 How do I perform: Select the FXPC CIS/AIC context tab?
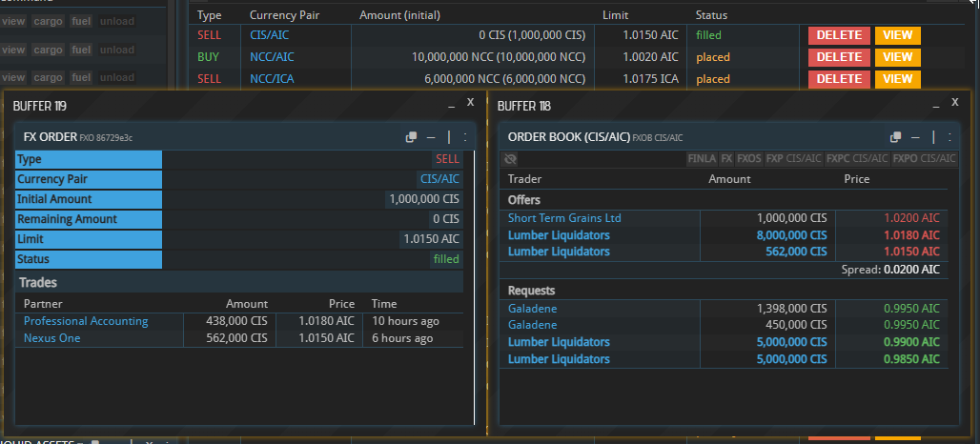857,159
